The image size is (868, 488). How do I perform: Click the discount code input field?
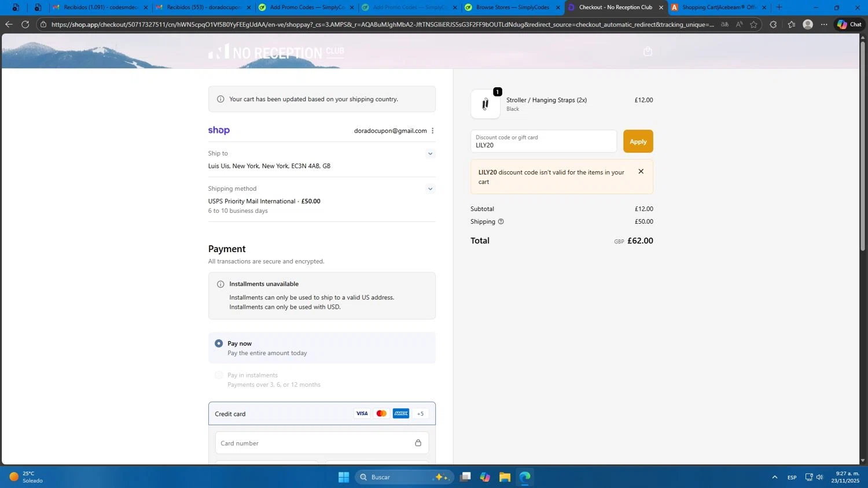(x=543, y=141)
